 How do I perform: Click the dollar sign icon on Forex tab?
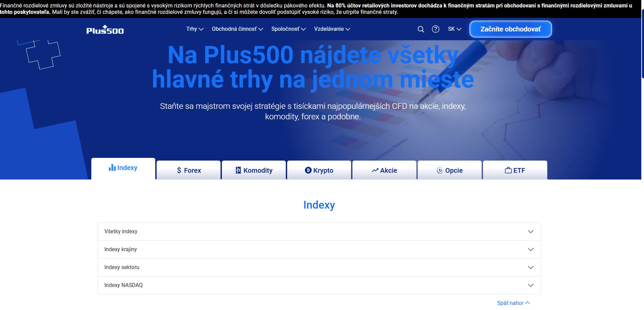[x=179, y=170]
